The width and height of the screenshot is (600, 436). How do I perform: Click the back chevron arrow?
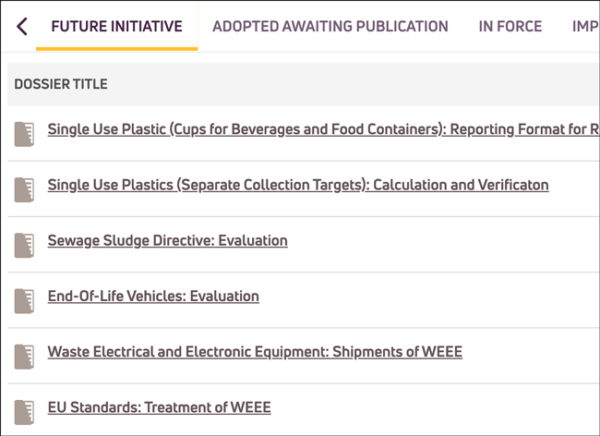coord(21,26)
